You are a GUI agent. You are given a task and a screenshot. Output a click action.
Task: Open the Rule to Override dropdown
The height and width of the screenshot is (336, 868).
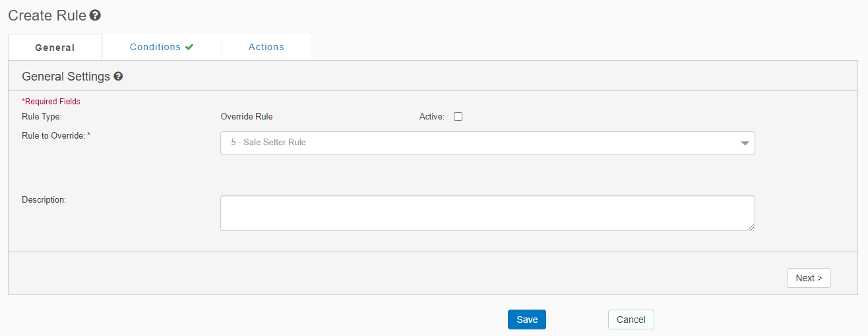(487, 143)
